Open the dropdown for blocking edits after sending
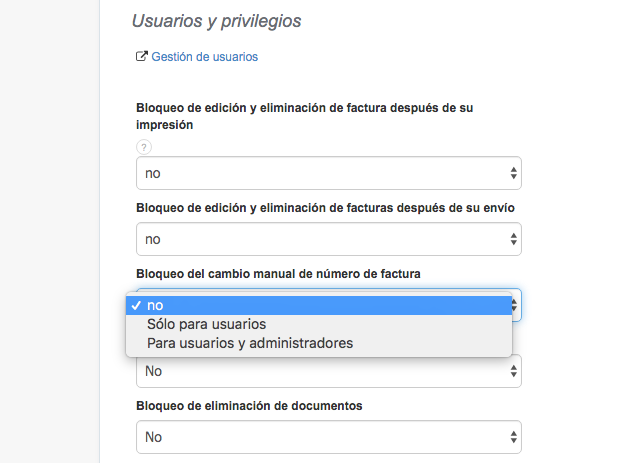This screenshot has width=637, height=463. tap(320, 239)
